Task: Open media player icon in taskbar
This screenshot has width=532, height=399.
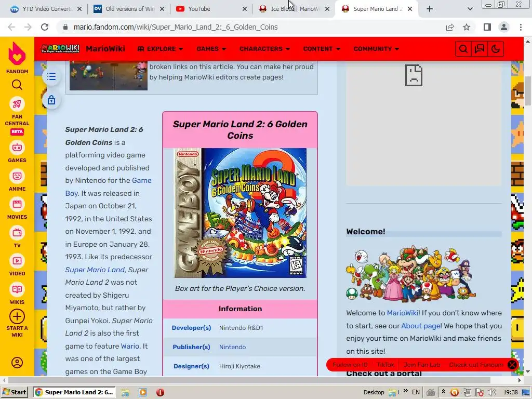Action: point(143,392)
